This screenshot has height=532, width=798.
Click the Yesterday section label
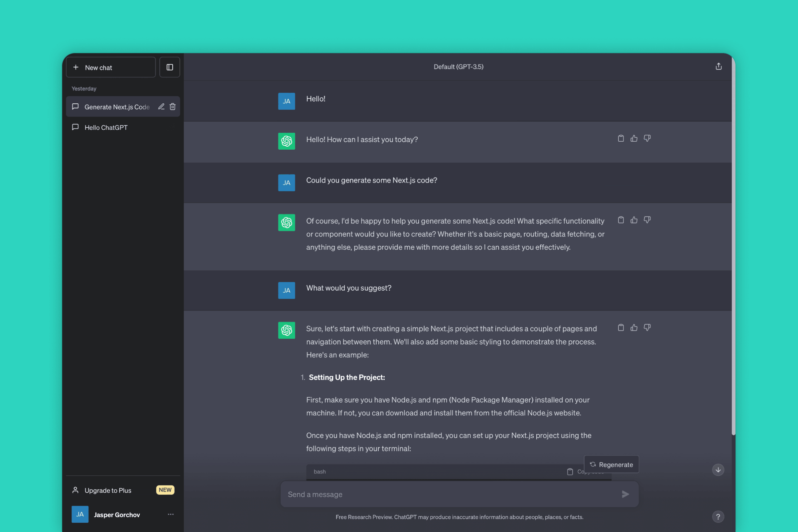coord(84,88)
